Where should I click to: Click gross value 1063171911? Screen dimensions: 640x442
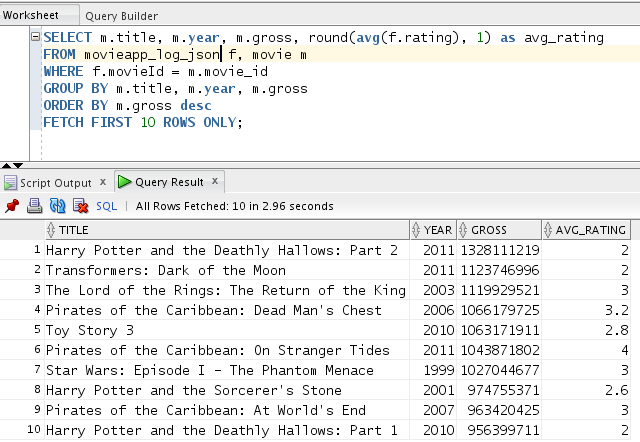tap(499, 330)
